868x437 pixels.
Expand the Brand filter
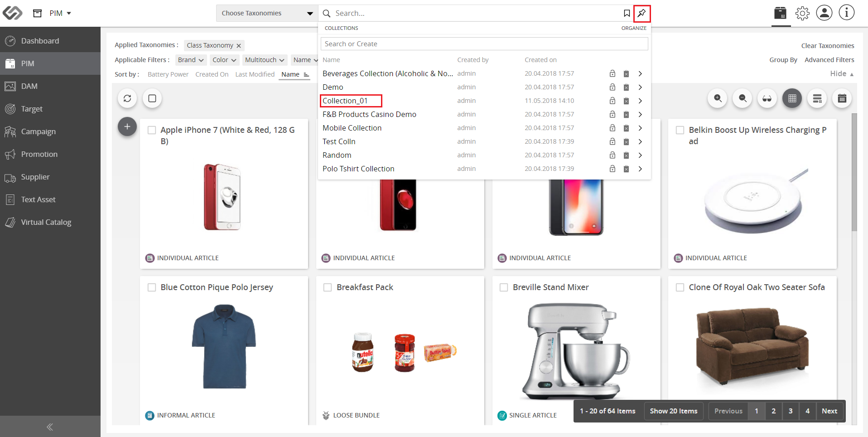(191, 60)
